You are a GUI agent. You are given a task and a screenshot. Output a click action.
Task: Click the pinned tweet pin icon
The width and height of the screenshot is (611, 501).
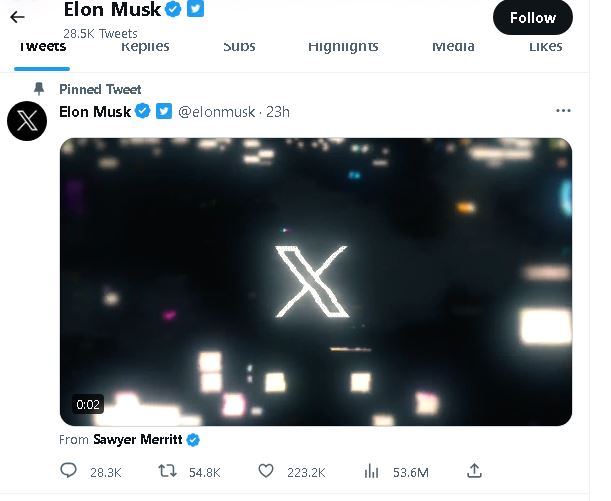pos(38,89)
